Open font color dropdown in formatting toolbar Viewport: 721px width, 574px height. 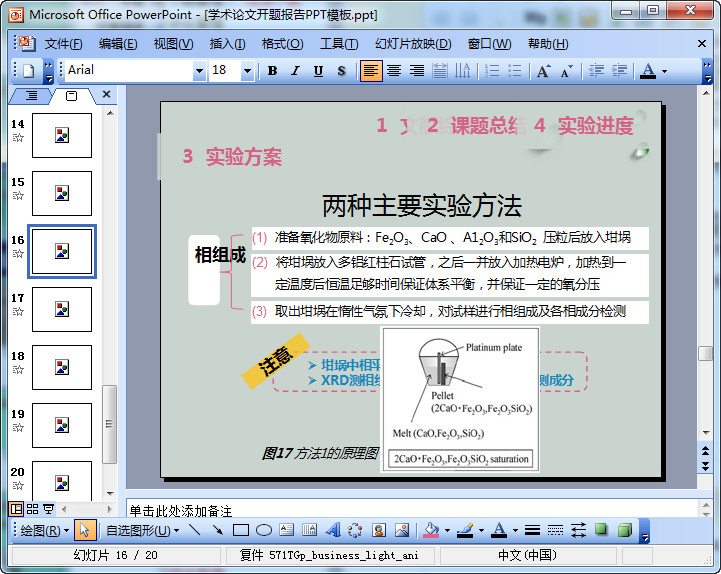664,71
